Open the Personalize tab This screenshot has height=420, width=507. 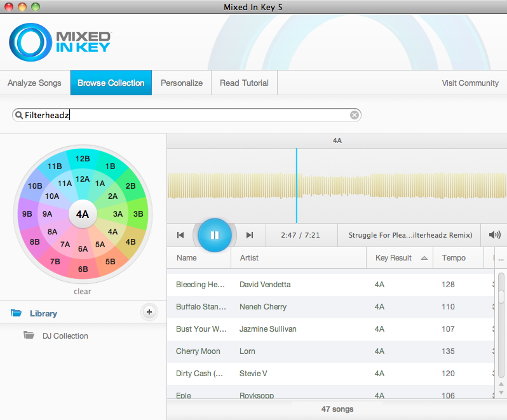click(x=182, y=83)
